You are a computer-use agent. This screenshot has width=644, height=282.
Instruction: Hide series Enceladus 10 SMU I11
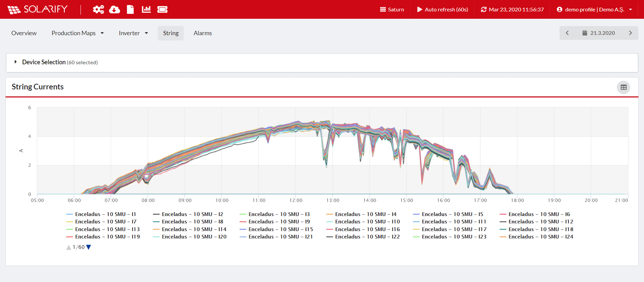coord(449,222)
